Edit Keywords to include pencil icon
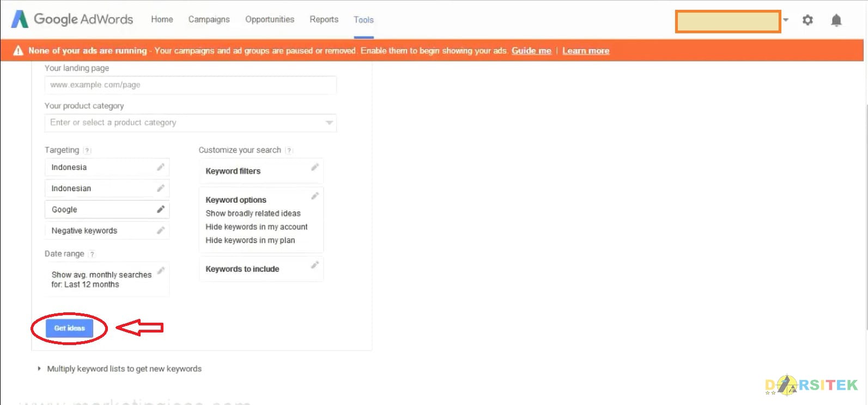The image size is (868, 405). click(315, 265)
